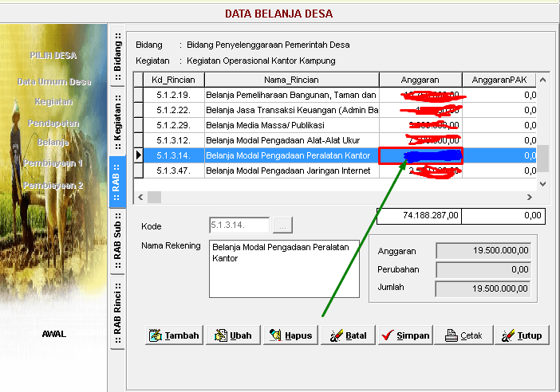Choose Pendapatan in the left sidebar
This screenshot has height=392, width=560.
pyautogui.click(x=53, y=123)
